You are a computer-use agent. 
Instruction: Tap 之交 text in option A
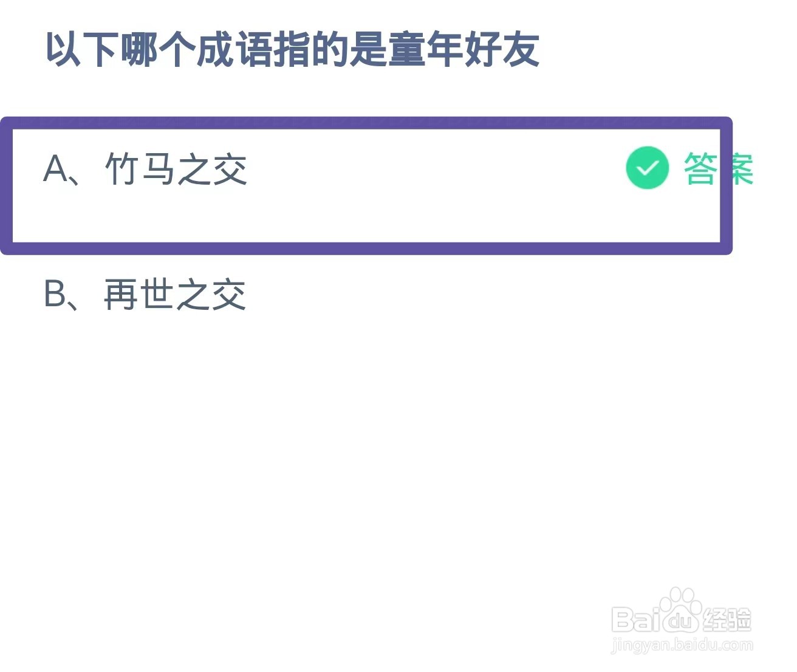tap(212, 169)
